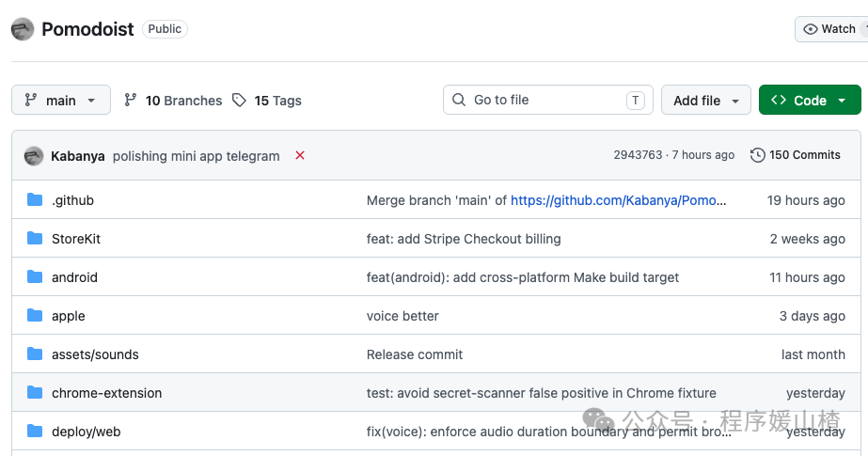Screen dimensions: 868x456
Task: Click '19 hours ago' on the .github row
Action: [x=806, y=200]
